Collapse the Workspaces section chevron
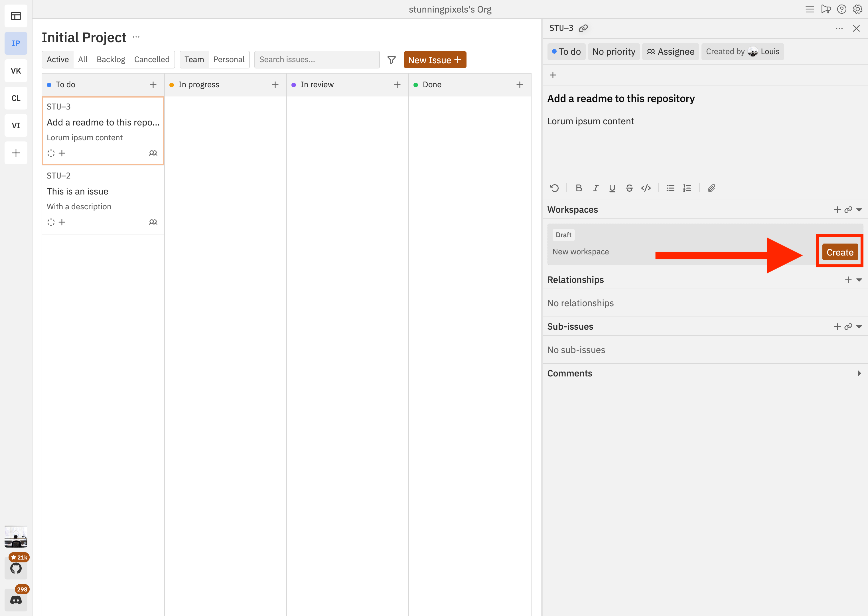Image resolution: width=868 pixels, height=616 pixels. tap(859, 209)
